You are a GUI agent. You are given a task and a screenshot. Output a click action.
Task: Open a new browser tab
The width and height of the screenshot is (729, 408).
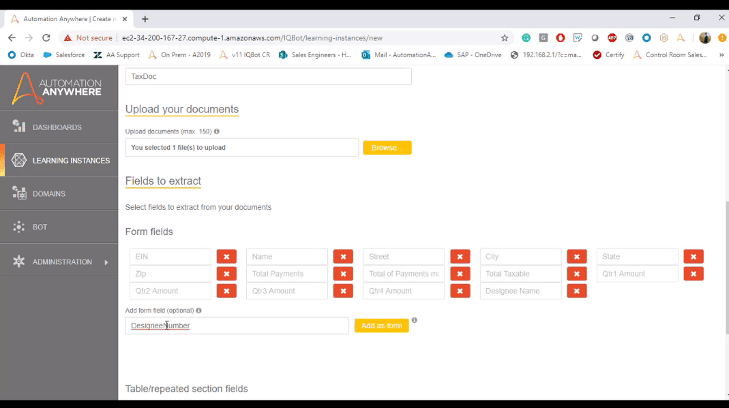[145, 19]
